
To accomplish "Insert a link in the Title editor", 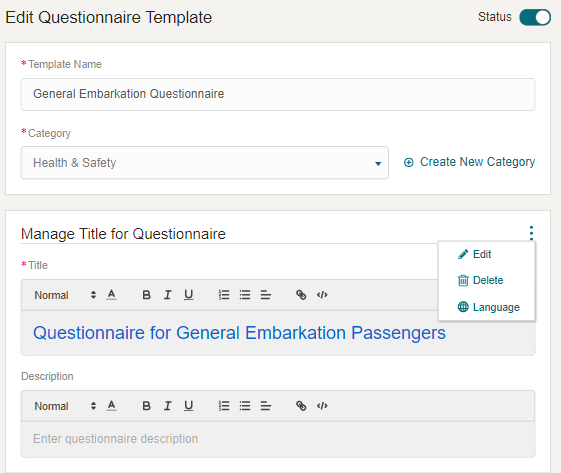I will (301, 295).
